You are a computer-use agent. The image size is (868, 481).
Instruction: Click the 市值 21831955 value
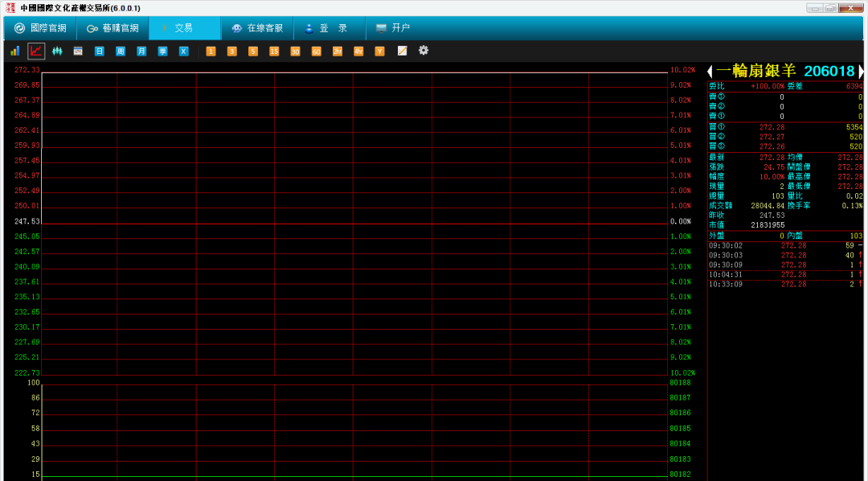point(768,225)
